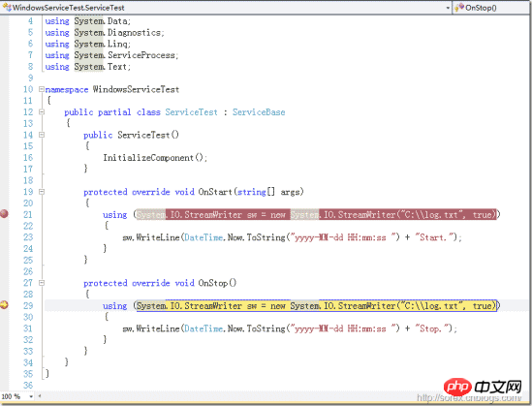The height and width of the screenshot is (406, 532).
Task: Click the text 'using System.Diagnostics;'
Action: pos(105,33)
